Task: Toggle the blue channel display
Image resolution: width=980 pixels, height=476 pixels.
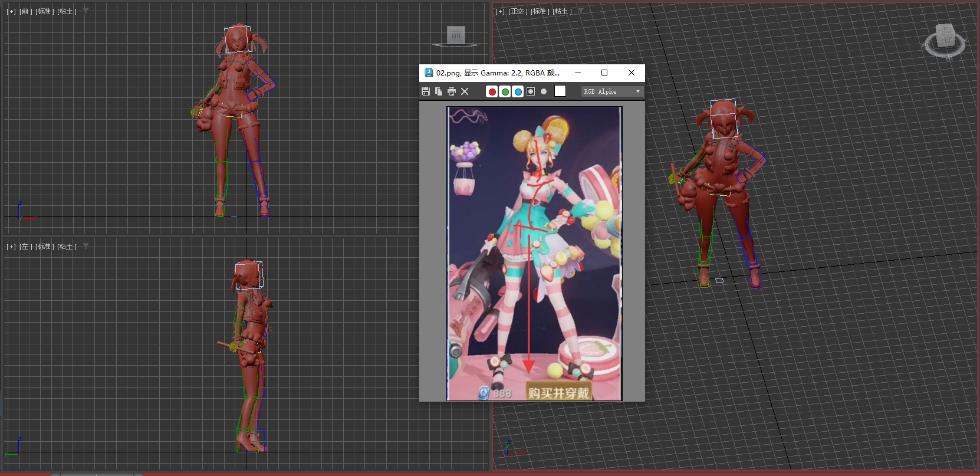Action: click(x=518, y=91)
